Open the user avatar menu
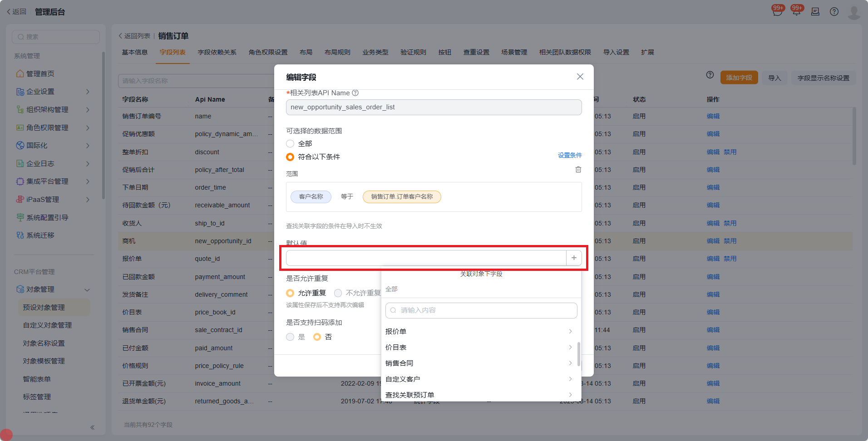The height and width of the screenshot is (441, 868). tap(854, 12)
